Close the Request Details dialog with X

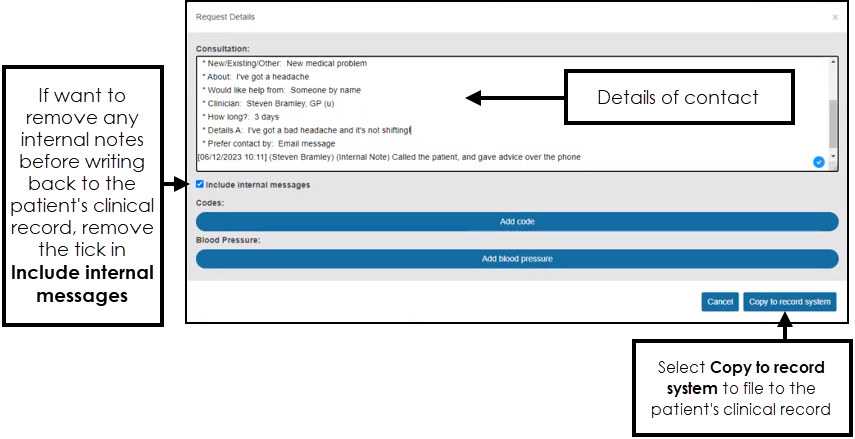pyautogui.click(x=835, y=17)
